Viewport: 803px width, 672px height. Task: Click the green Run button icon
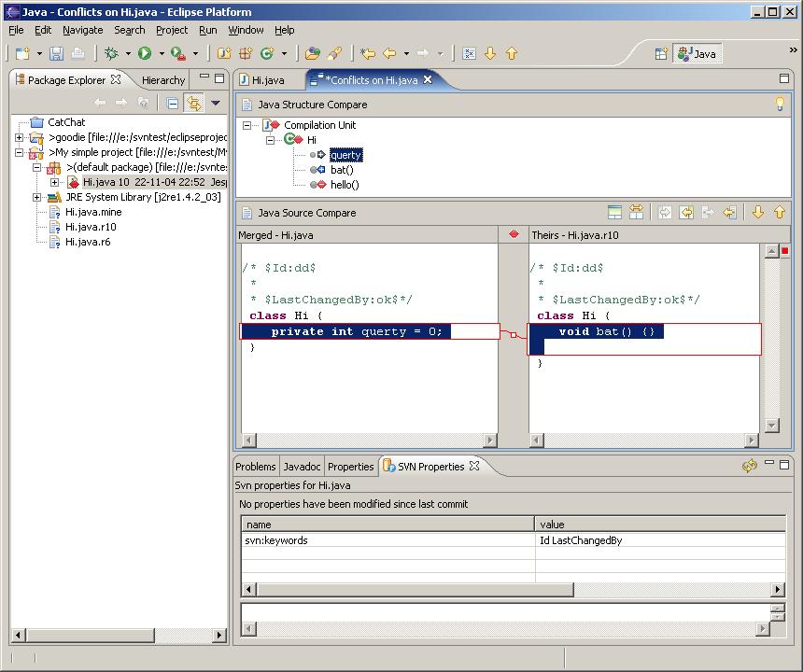click(x=145, y=53)
